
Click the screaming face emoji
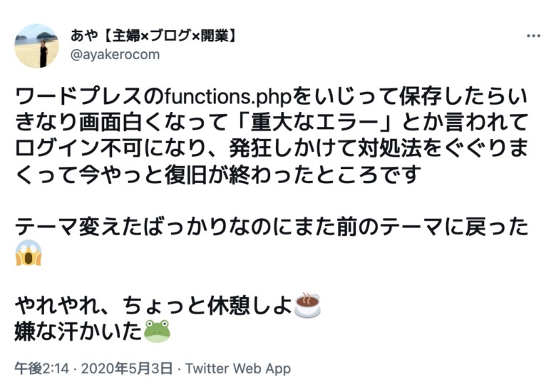click(29, 252)
